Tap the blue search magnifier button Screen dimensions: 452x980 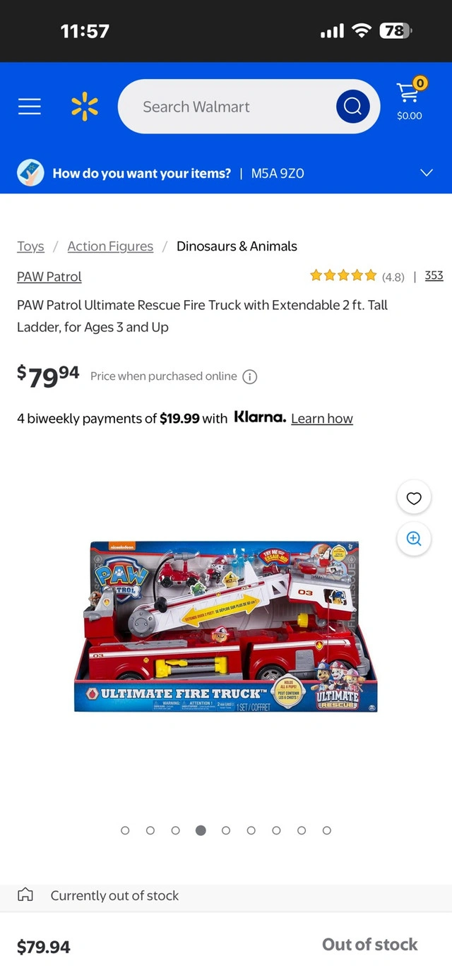coord(352,107)
